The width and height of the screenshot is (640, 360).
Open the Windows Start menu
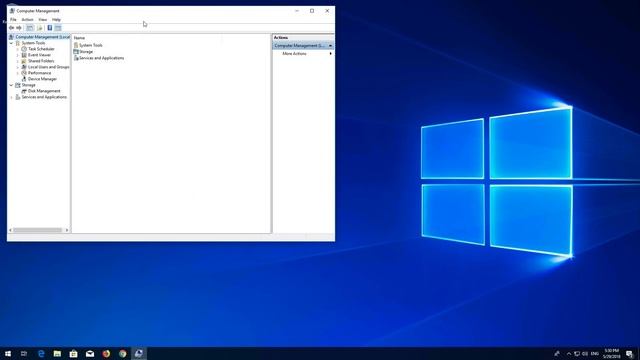[x=8, y=353]
